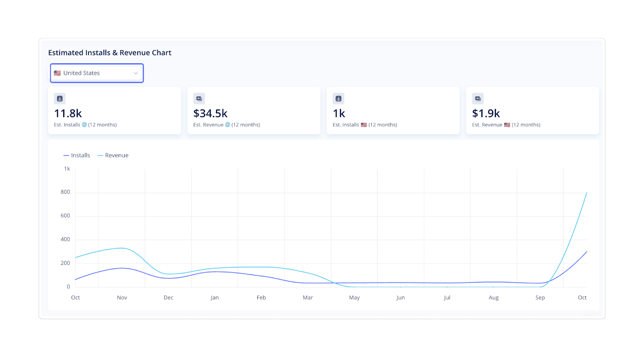Click the money icon above $1.9k revenue
This screenshot has height=358, width=644.
(x=478, y=99)
